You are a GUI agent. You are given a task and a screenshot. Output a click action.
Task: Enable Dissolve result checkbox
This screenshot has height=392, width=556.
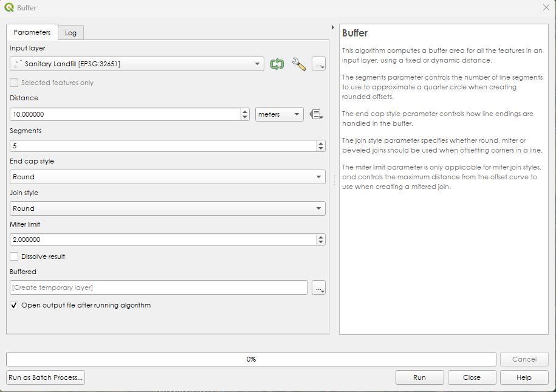[x=15, y=256]
